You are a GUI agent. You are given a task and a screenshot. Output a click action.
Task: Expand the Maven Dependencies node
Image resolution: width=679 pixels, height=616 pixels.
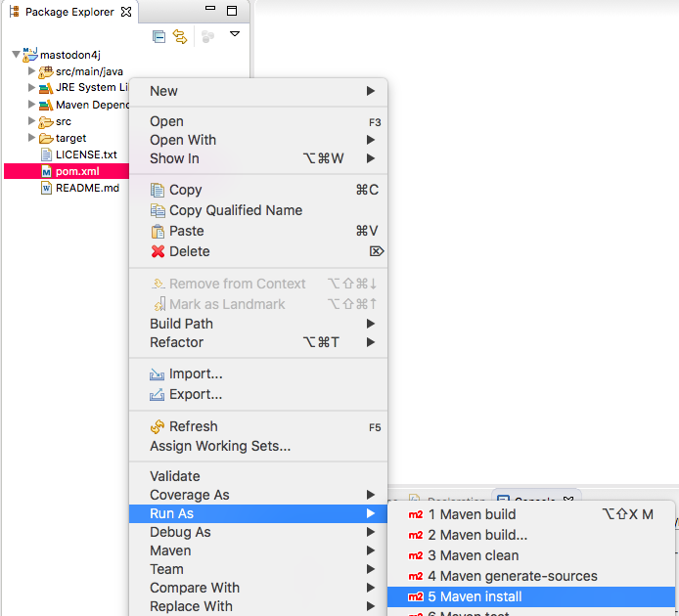point(31,104)
